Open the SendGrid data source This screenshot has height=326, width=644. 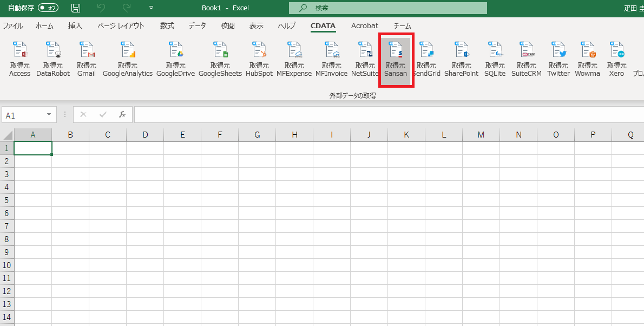427,59
